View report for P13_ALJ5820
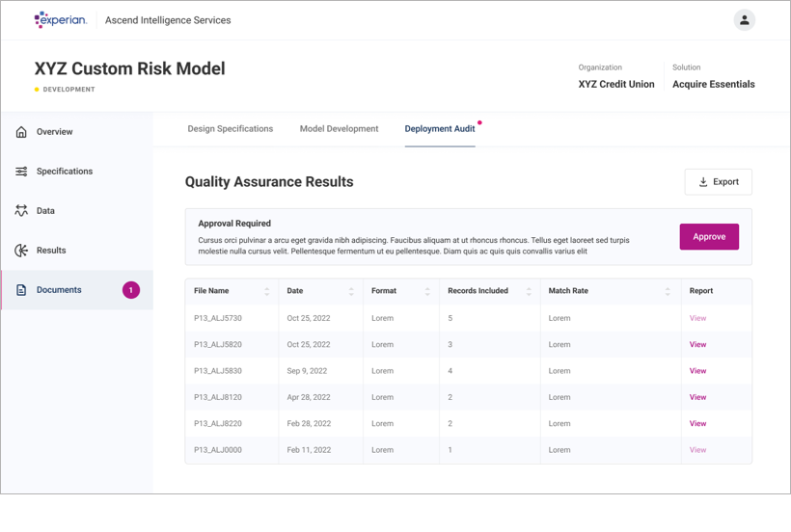Screen dimensions: 791x532 pyautogui.click(x=697, y=345)
